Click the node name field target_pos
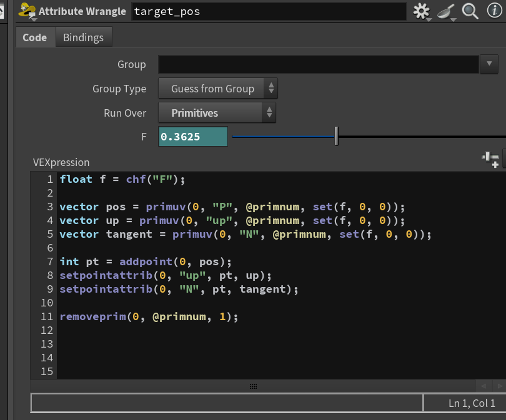This screenshot has height=420, width=506. tap(269, 12)
